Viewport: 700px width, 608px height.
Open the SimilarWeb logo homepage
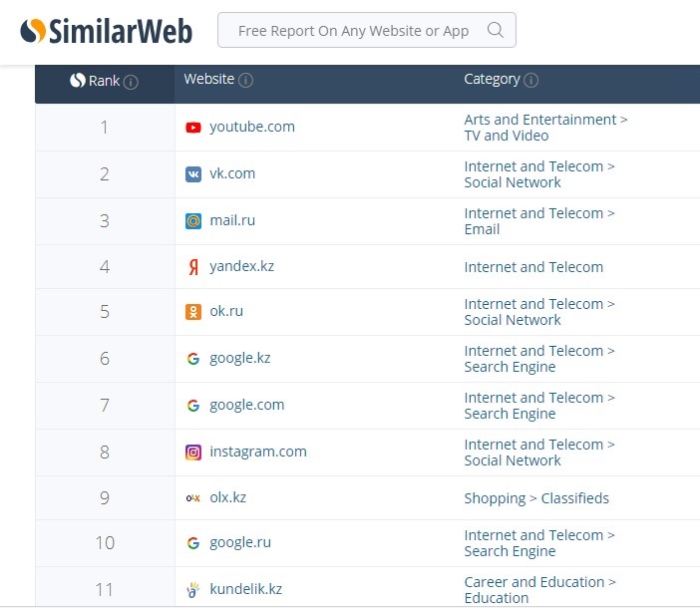pos(107,30)
